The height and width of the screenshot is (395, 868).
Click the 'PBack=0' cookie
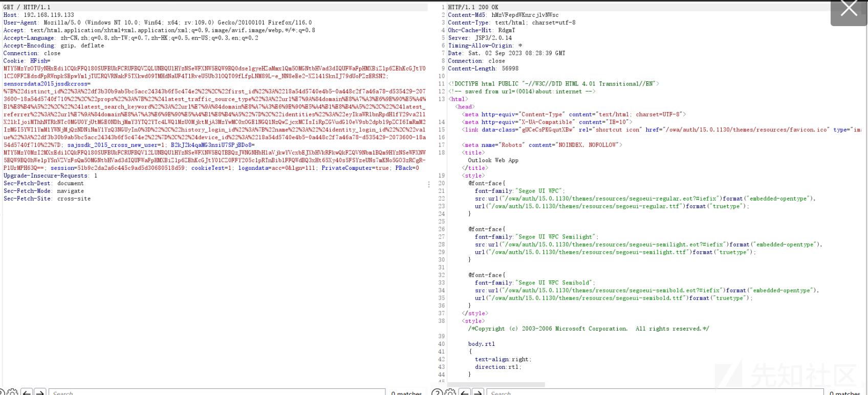(407, 168)
